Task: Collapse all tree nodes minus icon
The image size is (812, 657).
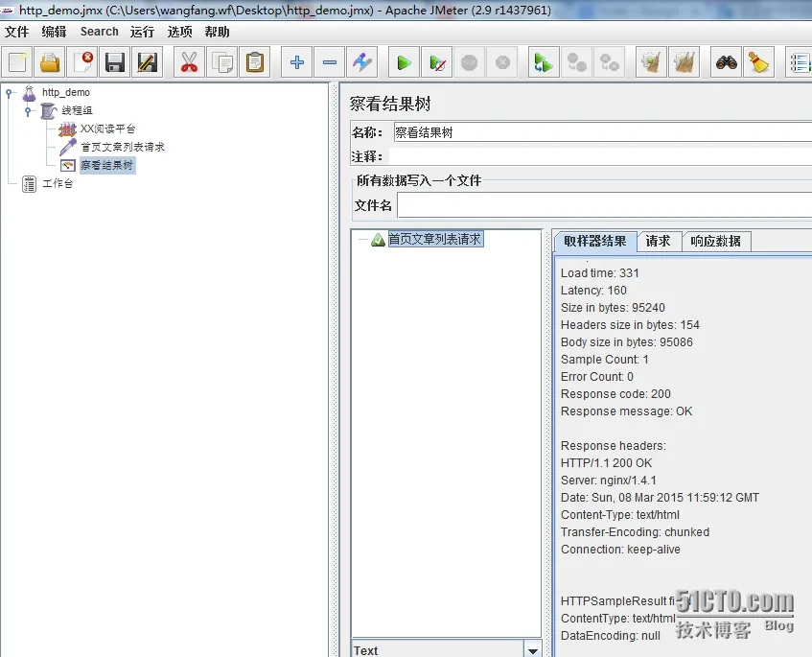Action: coord(330,62)
